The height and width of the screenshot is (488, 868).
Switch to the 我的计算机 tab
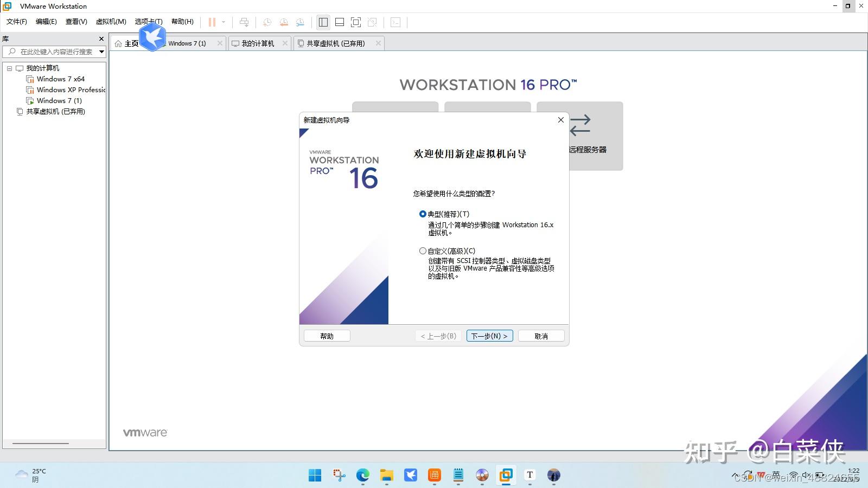[258, 43]
